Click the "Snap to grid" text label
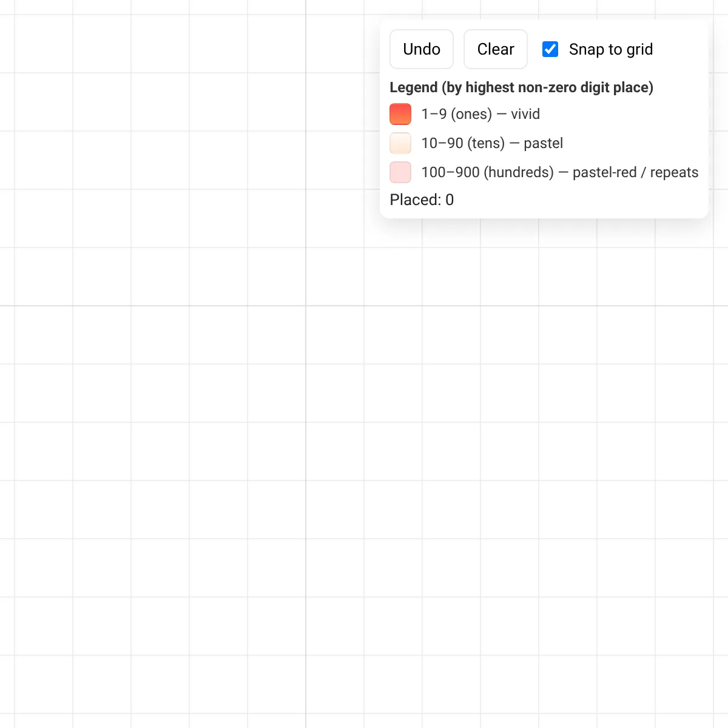Image resolution: width=728 pixels, height=728 pixels. coord(611,49)
